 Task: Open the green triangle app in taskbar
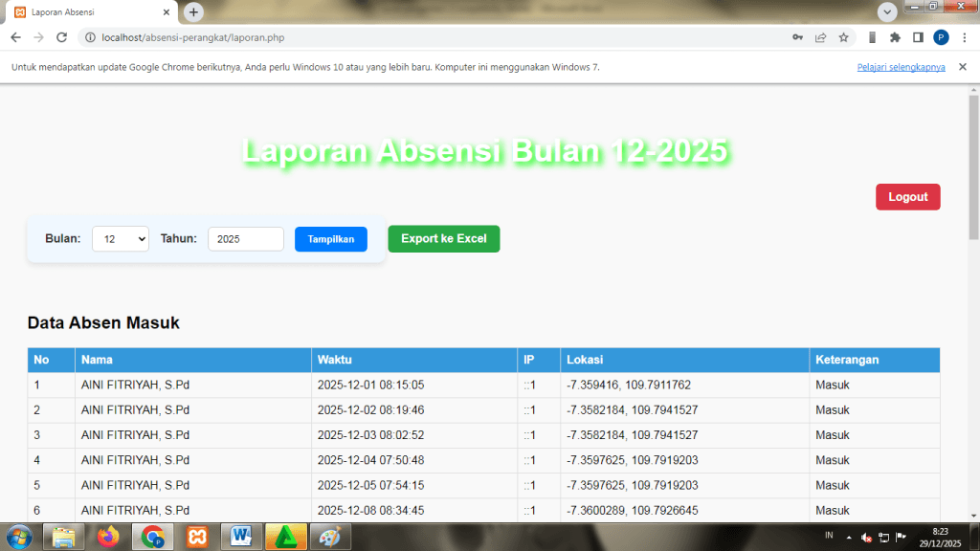click(285, 538)
